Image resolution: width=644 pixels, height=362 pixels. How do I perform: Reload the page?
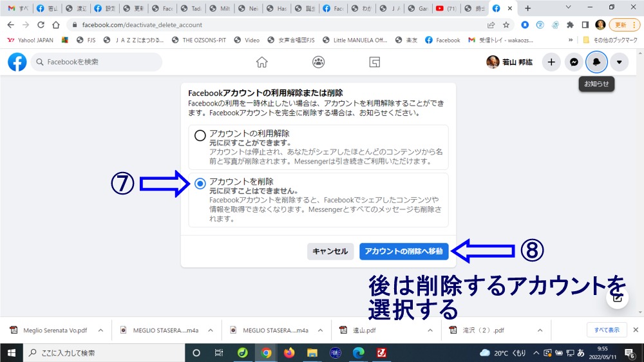click(x=41, y=24)
